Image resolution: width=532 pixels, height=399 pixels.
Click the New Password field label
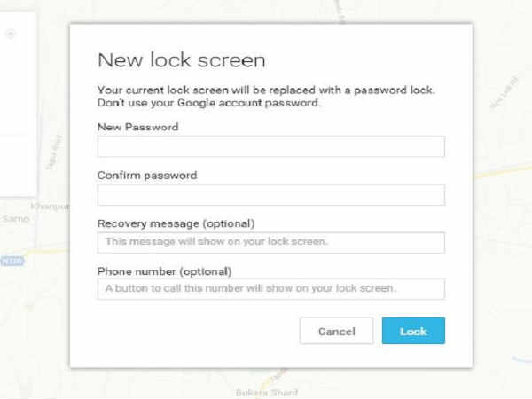(x=137, y=127)
